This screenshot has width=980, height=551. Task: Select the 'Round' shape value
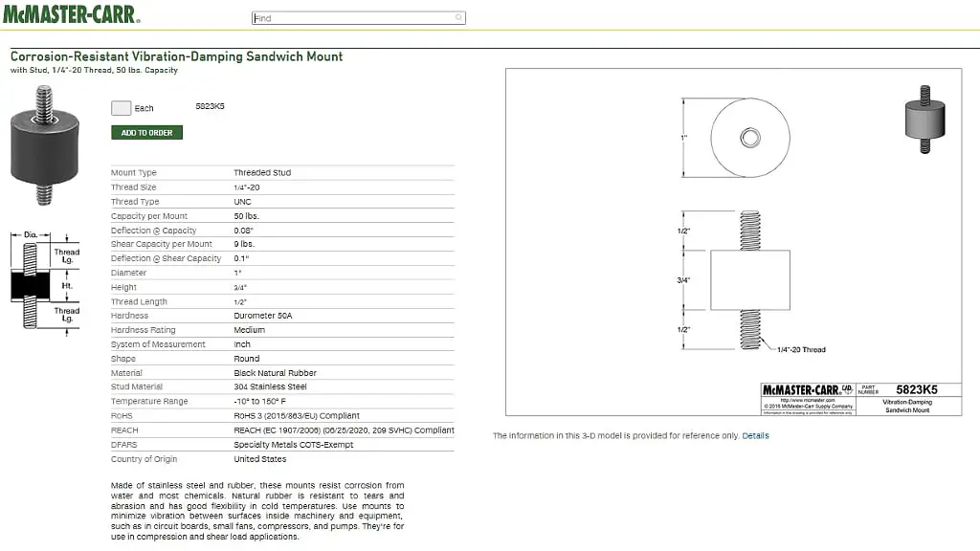pos(247,358)
